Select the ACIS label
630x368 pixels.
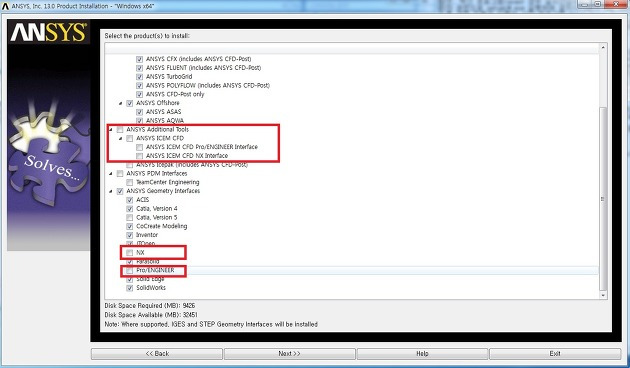tap(143, 200)
